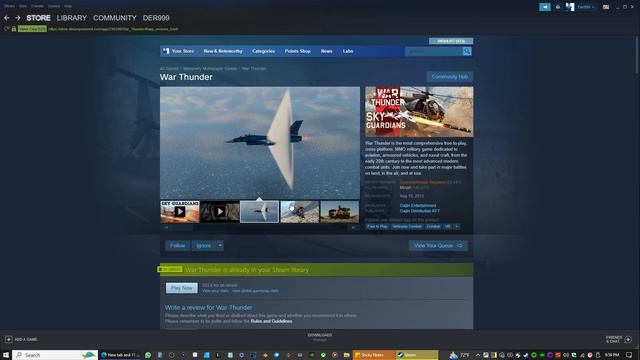Select the tank screenshot thumbnail
The height and width of the screenshot is (360, 640).
tap(340, 211)
